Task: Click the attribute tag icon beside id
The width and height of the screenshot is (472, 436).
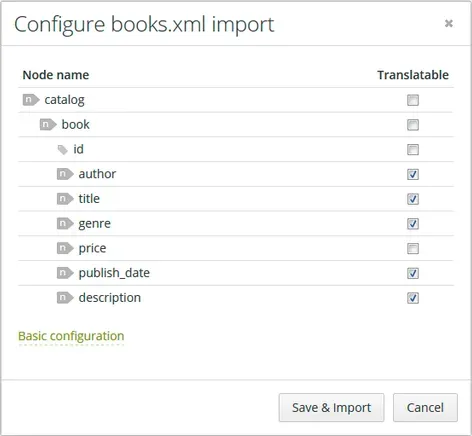Action: [62, 150]
